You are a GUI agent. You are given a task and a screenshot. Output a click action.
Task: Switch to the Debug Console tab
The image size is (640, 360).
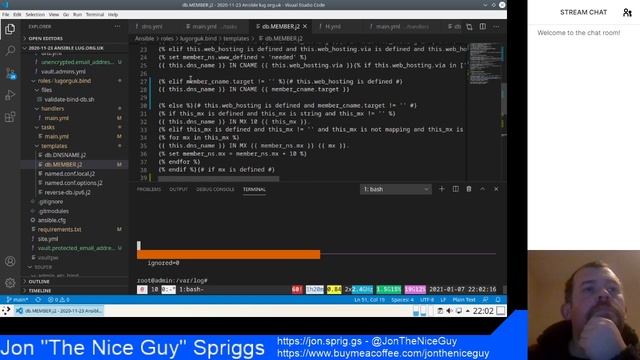point(215,189)
